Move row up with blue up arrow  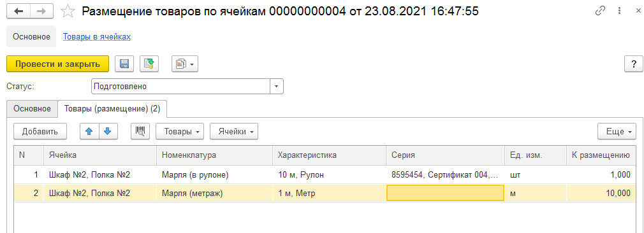pos(89,132)
